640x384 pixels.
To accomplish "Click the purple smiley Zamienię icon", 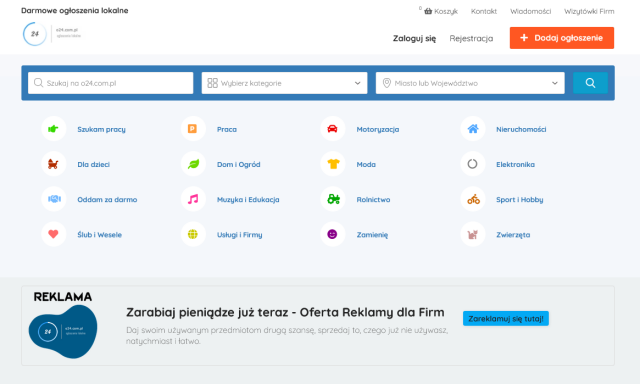I will point(332,234).
